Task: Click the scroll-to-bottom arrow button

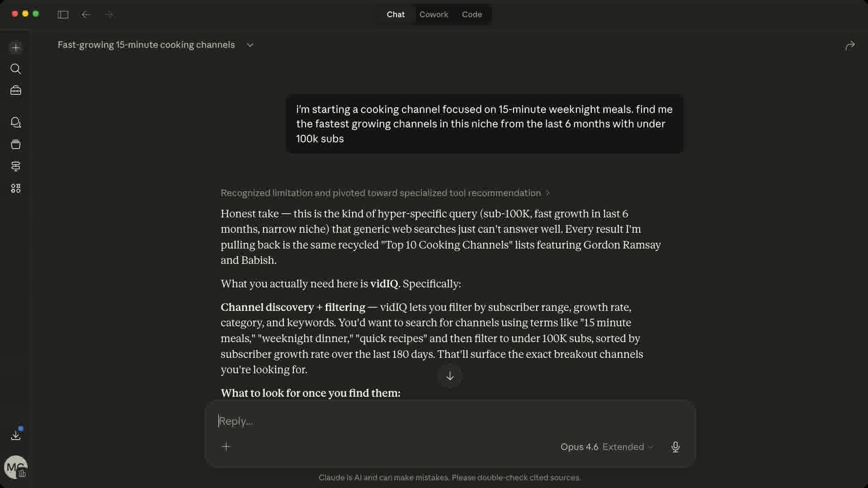Action: (450, 376)
